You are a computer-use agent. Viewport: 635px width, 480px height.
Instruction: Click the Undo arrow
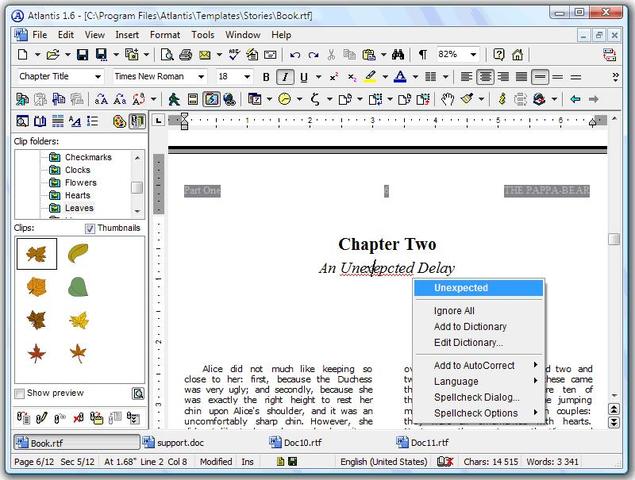tap(295, 55)
